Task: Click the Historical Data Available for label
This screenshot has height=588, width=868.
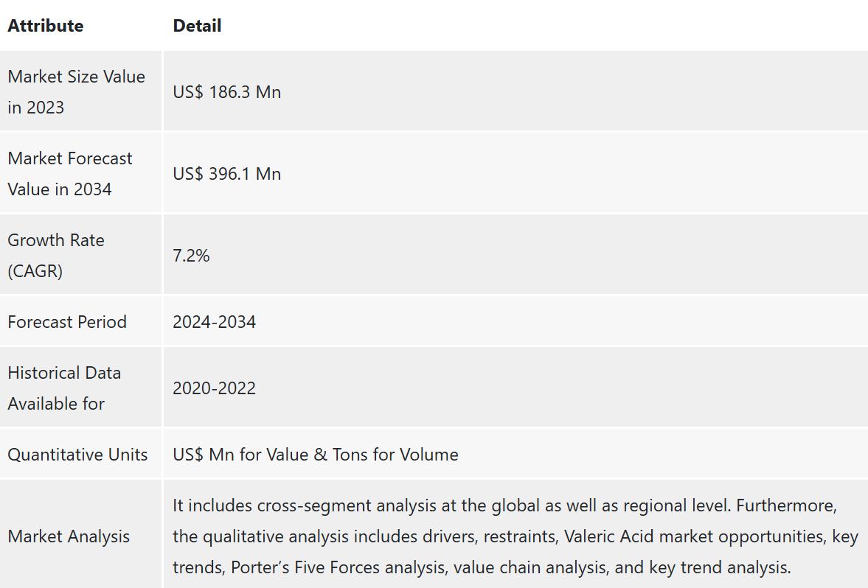Action: [64, 388]
